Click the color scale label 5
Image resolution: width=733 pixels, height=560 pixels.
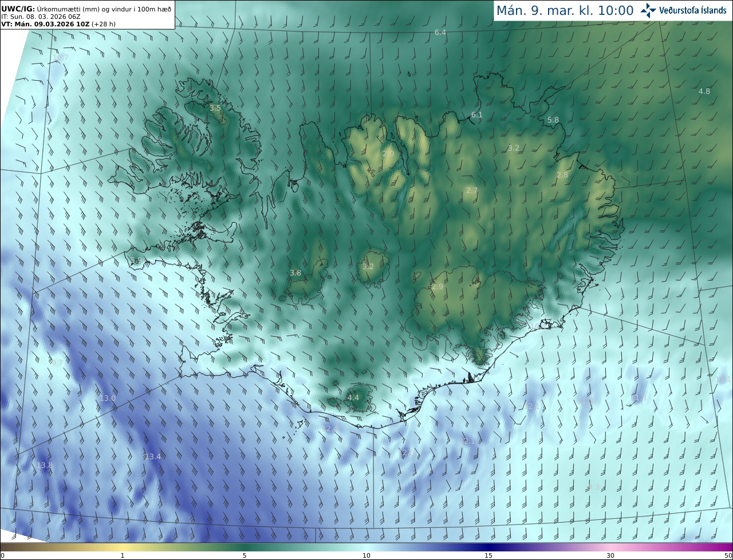tap(245, 555)
